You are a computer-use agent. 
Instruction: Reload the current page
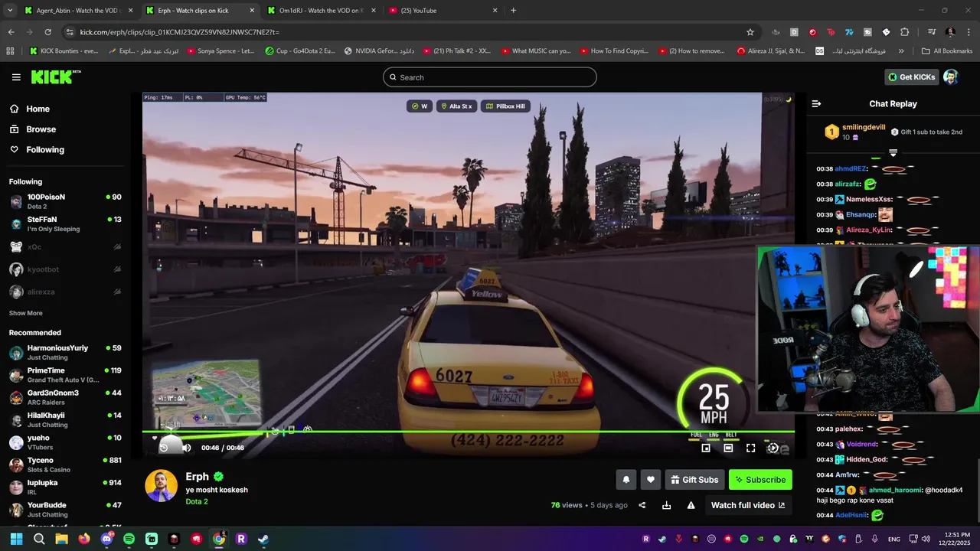[47, 32]
